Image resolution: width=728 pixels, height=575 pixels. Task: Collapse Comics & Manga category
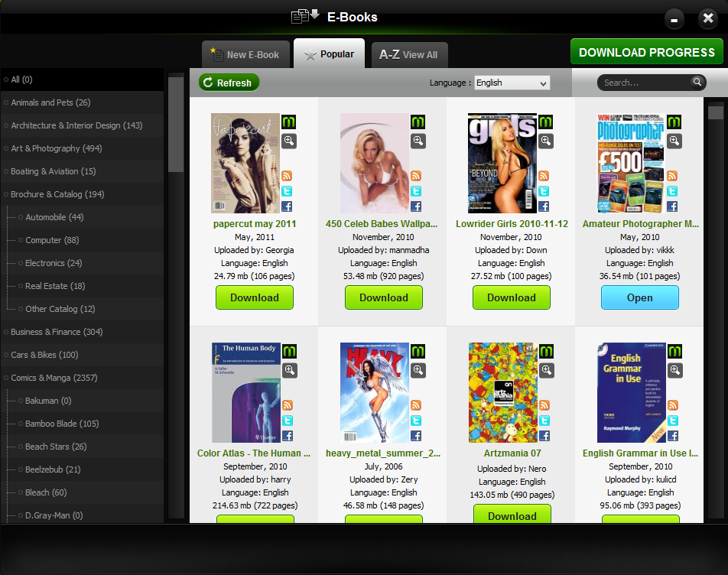click(x=82, y=378)
